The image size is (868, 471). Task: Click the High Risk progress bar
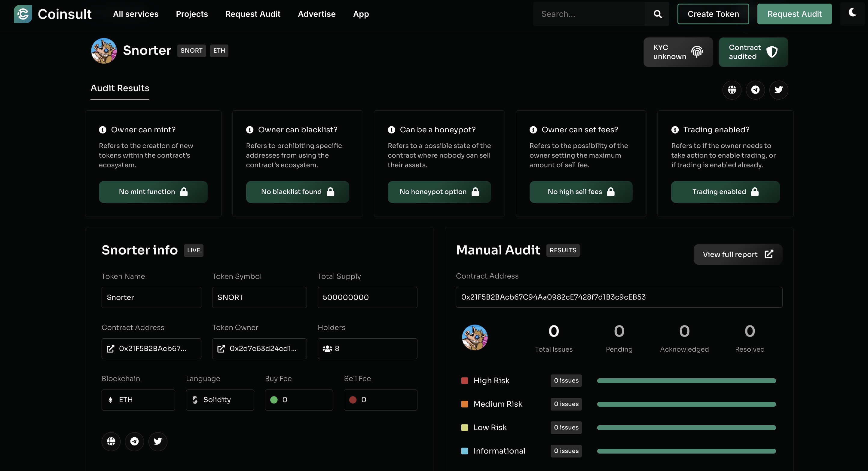coord(686,381)
